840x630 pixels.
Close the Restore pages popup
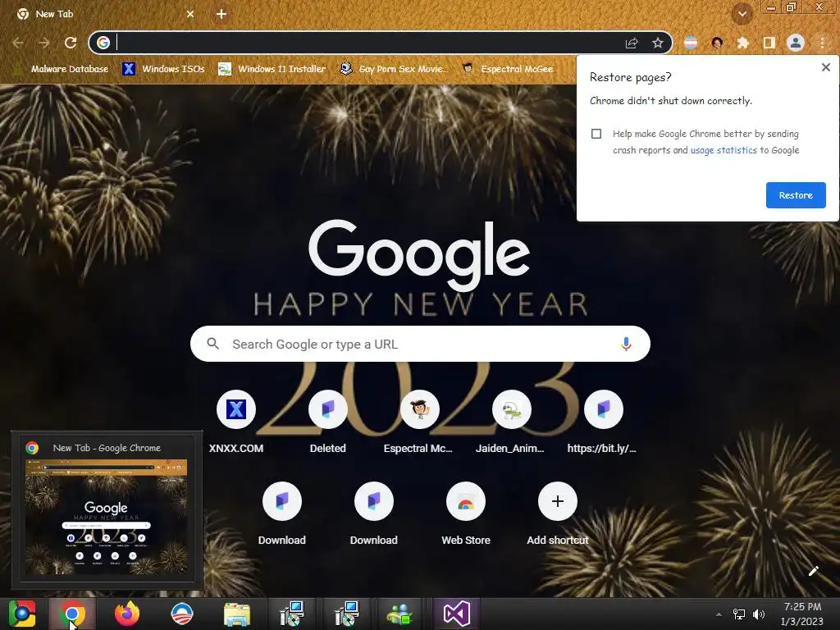coord(825,67)
